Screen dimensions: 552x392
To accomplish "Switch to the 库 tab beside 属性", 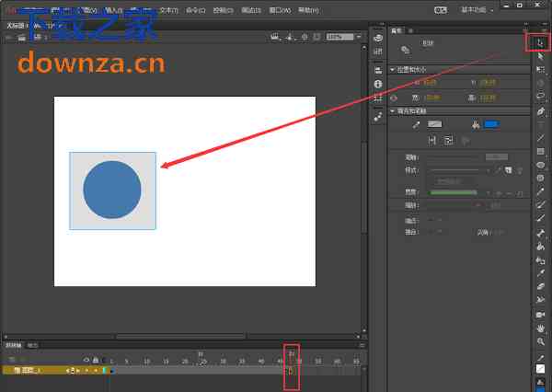I will pos(410,31).
